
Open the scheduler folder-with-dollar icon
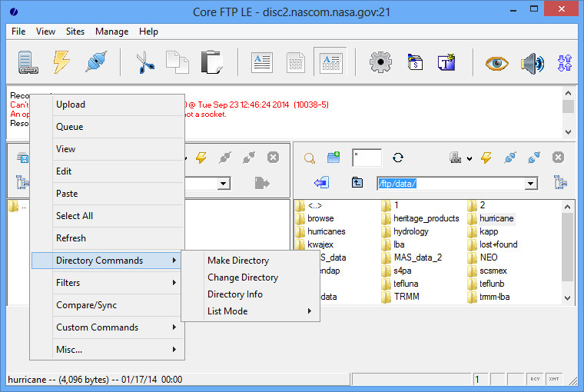(415, 62)
